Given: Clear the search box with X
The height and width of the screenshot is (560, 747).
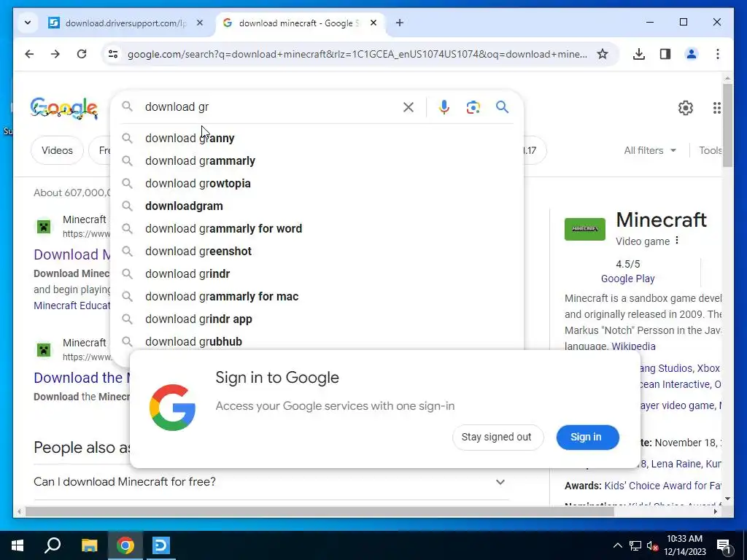Looking at the screenshot, I should [409, 107].
